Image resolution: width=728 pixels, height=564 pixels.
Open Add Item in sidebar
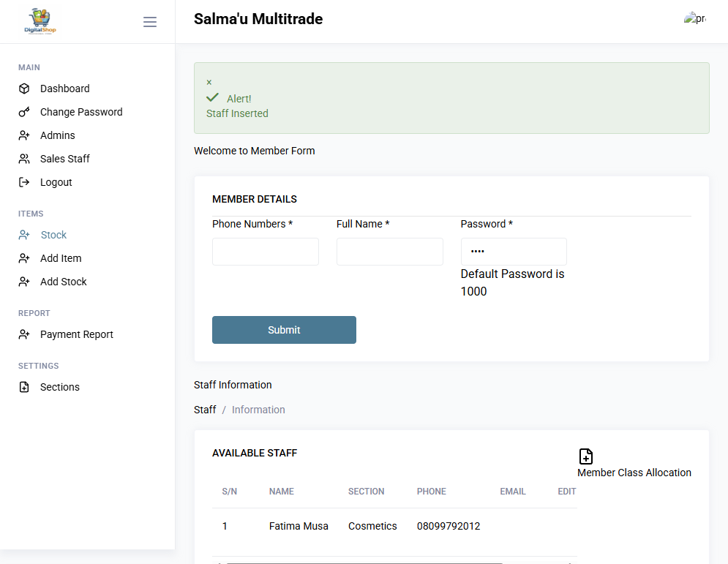(x=61, y=258)
